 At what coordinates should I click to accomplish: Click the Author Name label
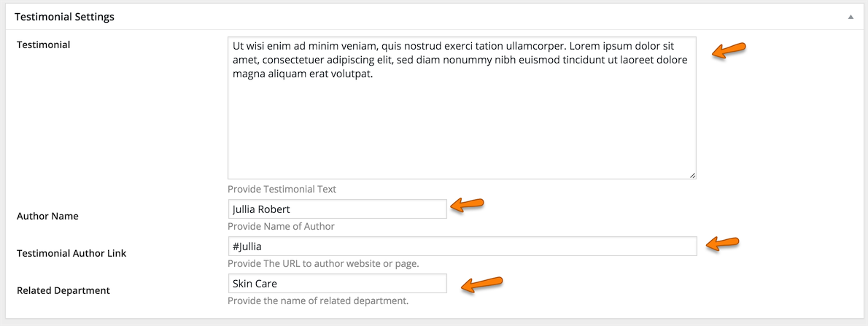(x=47, y=217)
